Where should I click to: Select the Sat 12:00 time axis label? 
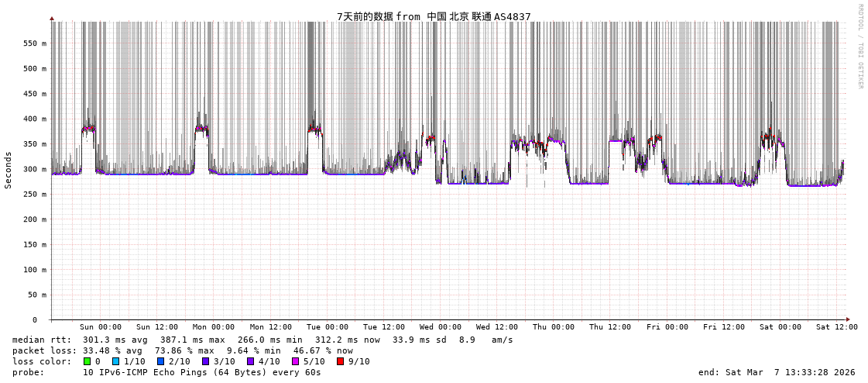click(x=836, y=327)
